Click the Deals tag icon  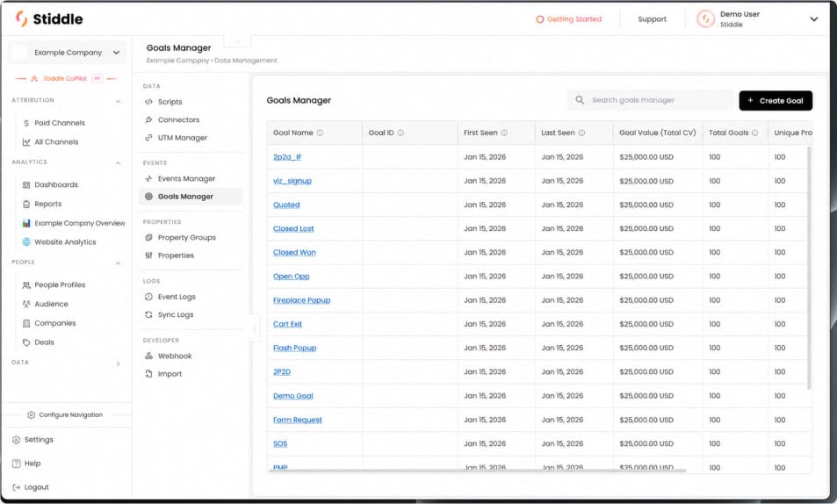[x=26, y=342]
